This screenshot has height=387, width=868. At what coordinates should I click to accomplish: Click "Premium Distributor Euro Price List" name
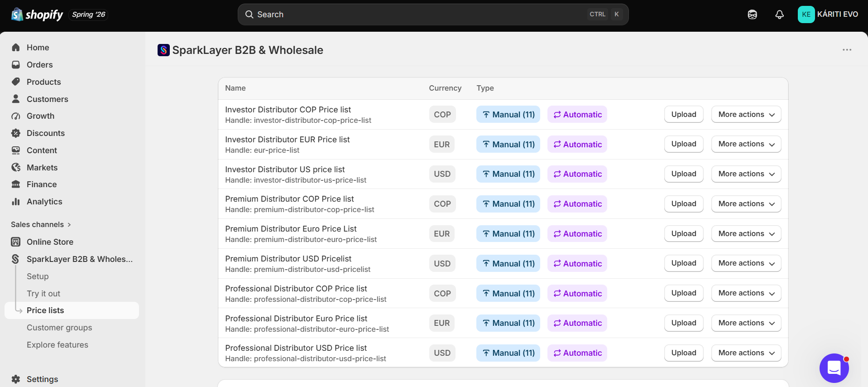[291, 229]
